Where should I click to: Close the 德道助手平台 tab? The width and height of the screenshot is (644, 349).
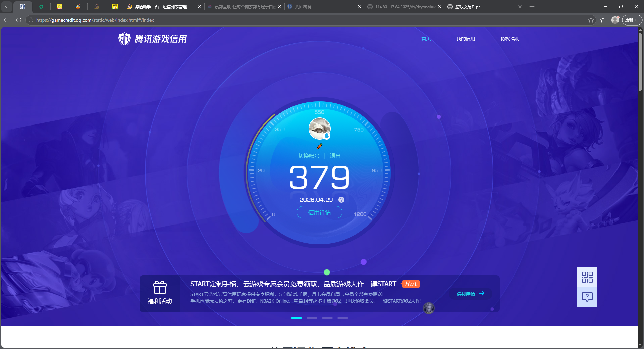199,7
